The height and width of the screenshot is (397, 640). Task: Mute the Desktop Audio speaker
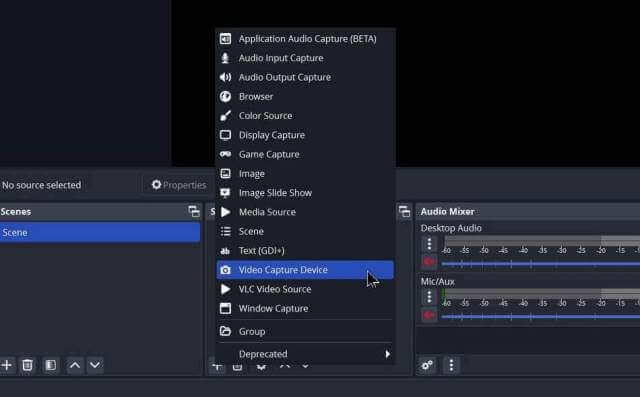(x=429, y=262)
